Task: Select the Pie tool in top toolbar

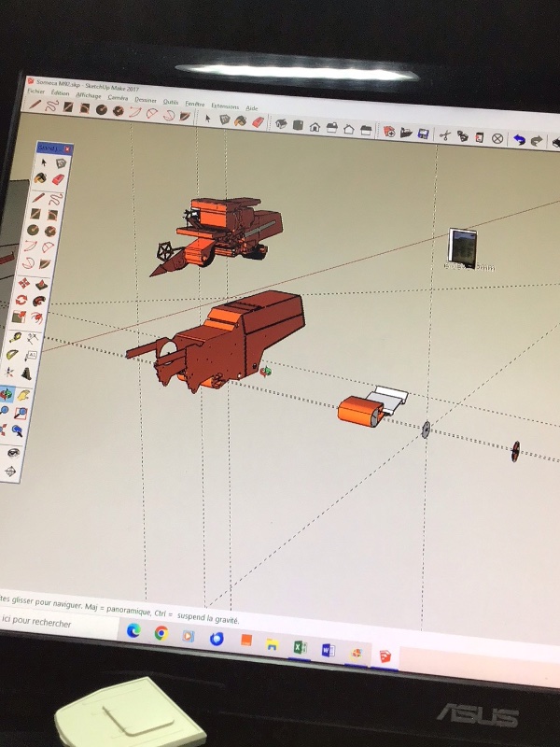Action: pos(185,116)
